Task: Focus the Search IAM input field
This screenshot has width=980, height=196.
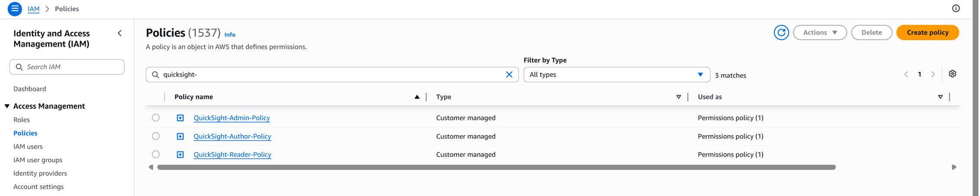Action: [67, 67]
